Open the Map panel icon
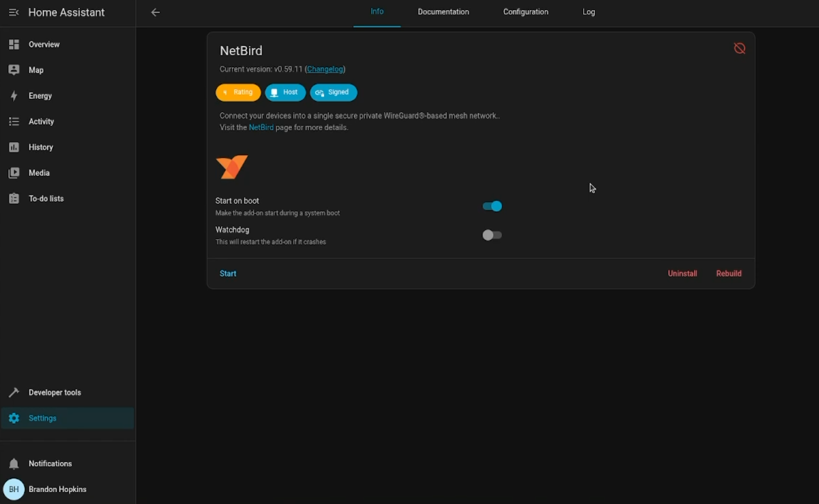The height and width of the screenshot is (504, 819). (14, 70)
